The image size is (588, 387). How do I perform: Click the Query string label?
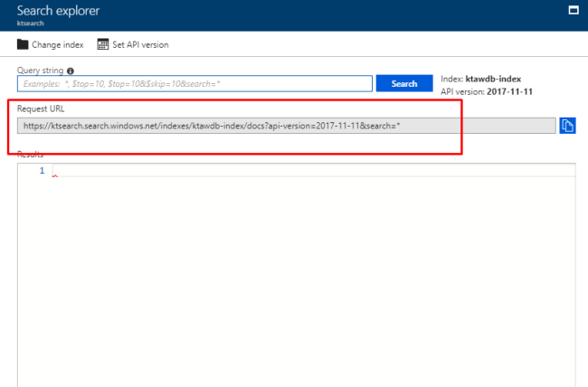click(x=40, y=71)
